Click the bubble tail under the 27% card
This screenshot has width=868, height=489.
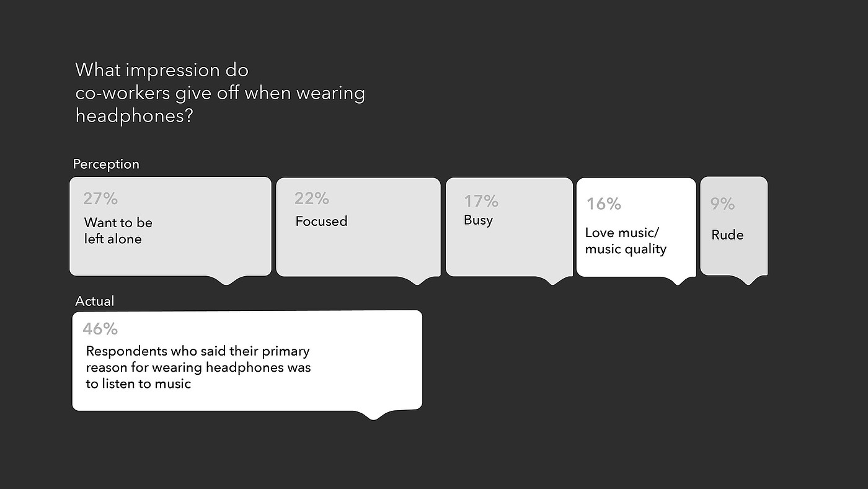click(x=226, y=280)
